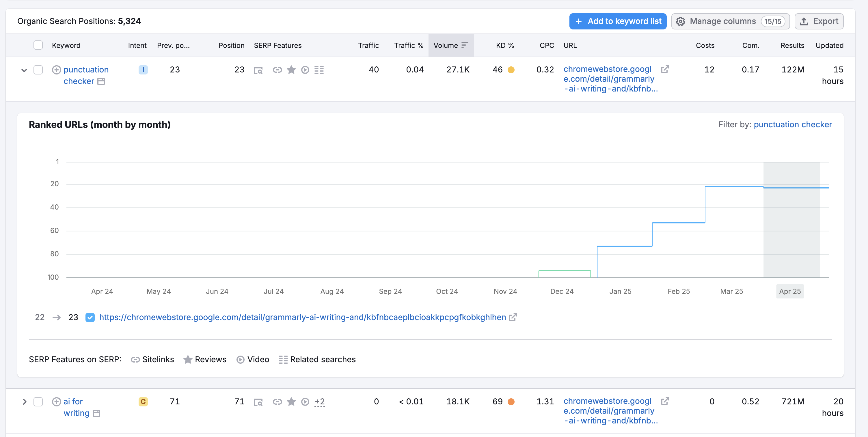This screenshot has width=868, height=437.
Task: Open external link icon for punctuation checker URL
Action: 665,69
